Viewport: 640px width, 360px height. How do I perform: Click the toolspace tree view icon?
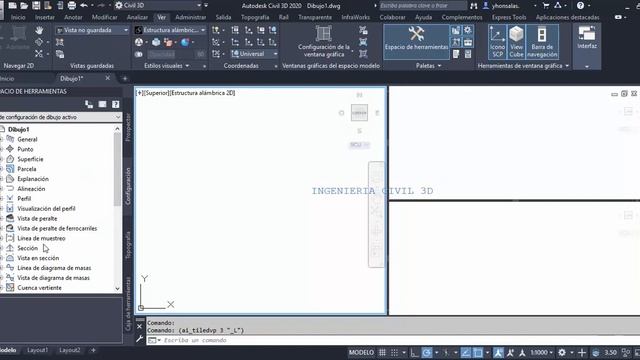89,104
